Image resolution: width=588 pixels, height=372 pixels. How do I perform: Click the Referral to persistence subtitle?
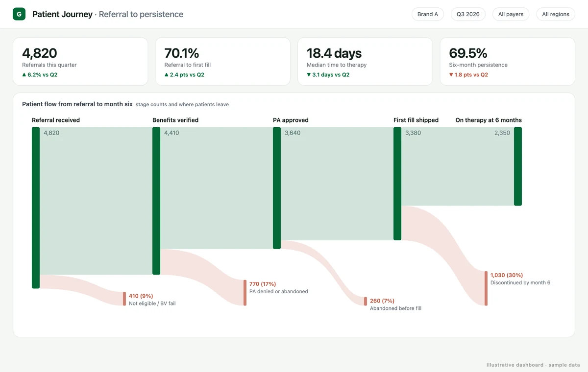click(141, 14)
